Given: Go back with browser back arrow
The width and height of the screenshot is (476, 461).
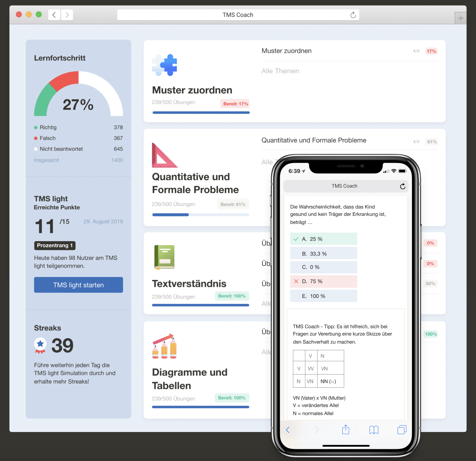Looking at the screenshot, I should [54, 15].
